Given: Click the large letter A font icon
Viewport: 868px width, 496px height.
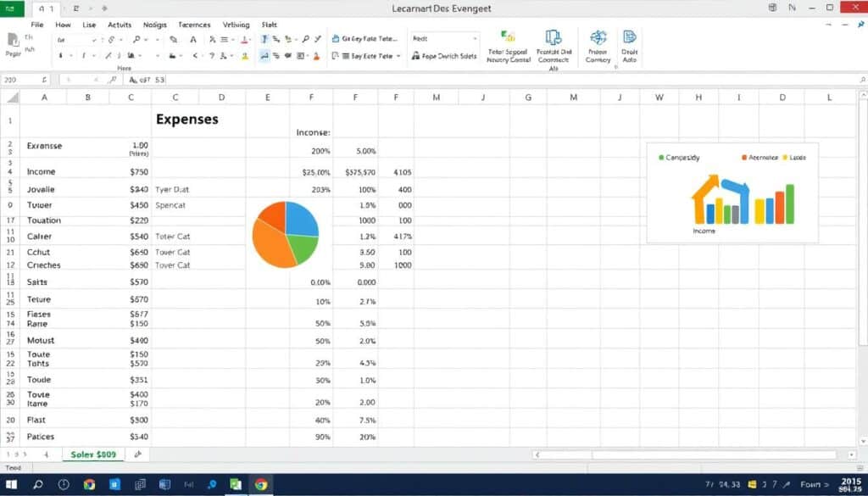Looking at the screenshot, I should click(x=193, y=39).
